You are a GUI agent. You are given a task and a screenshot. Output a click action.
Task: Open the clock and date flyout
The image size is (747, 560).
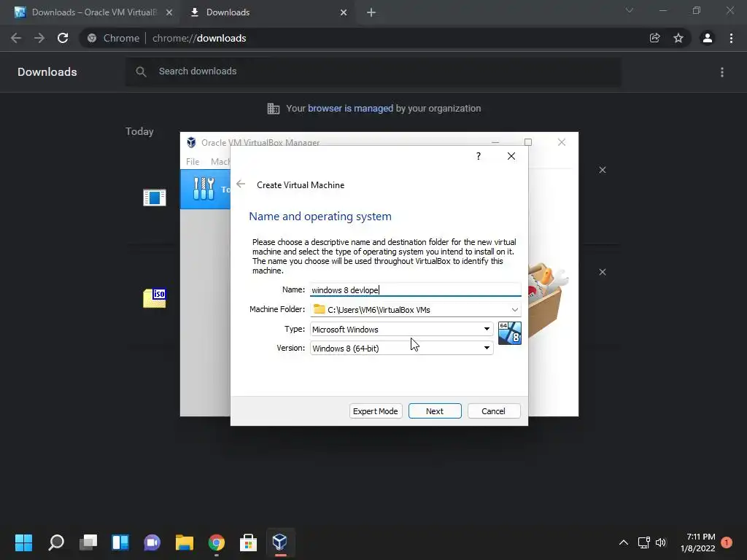(698, 542)
